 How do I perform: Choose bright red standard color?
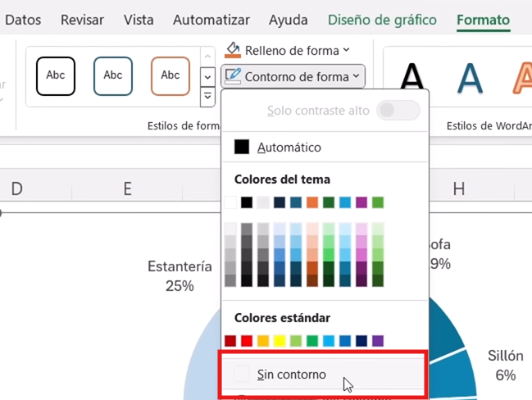coord(247,341)
